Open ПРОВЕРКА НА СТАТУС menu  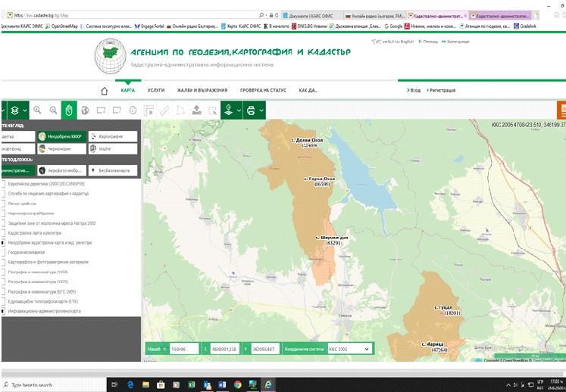[263, 90]
